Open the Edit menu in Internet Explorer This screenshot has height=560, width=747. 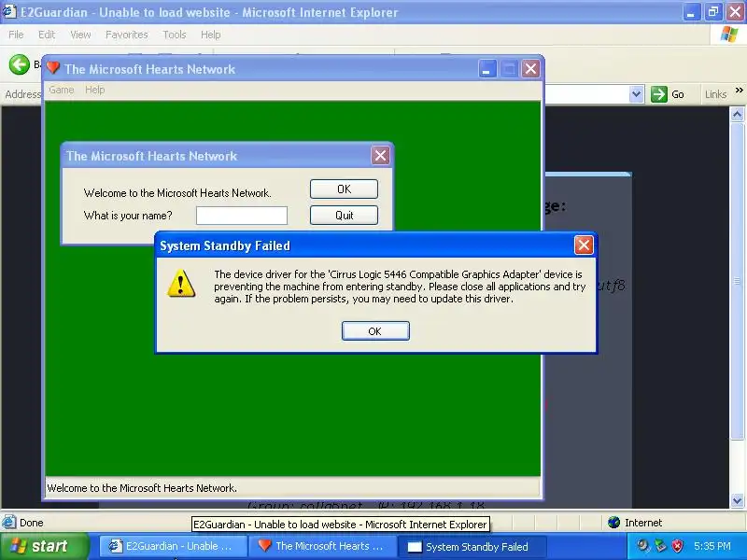(x=47, y=35)
